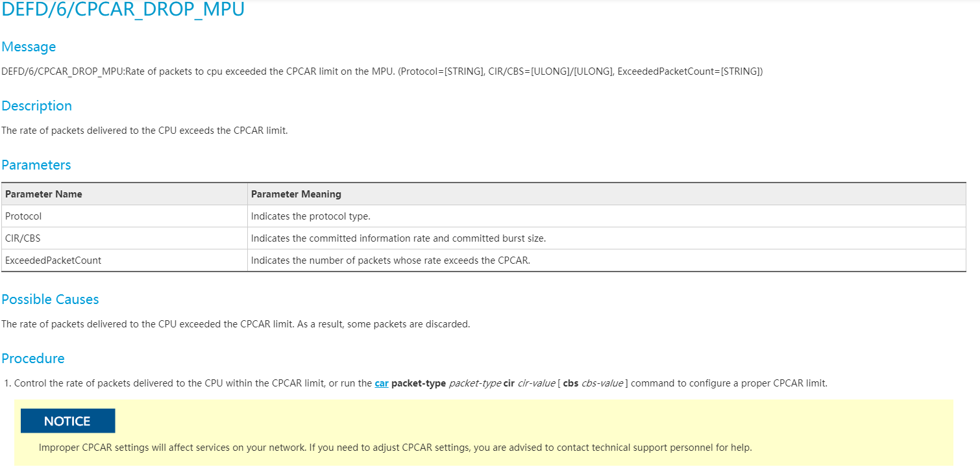Select the ExceededPacketCount parameter name cell
This screenshot has width=980, height=469.
point(53,260)
